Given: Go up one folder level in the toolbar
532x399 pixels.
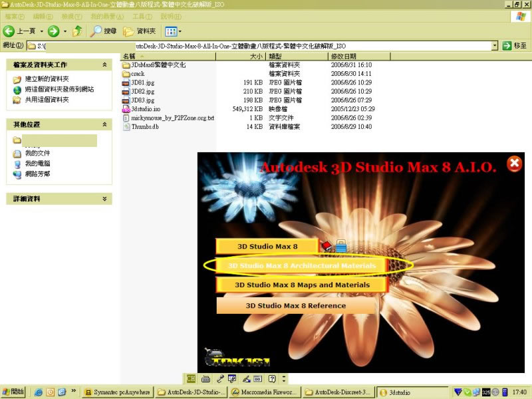Looking at the screenshot, I should click(x=78, y=31).
